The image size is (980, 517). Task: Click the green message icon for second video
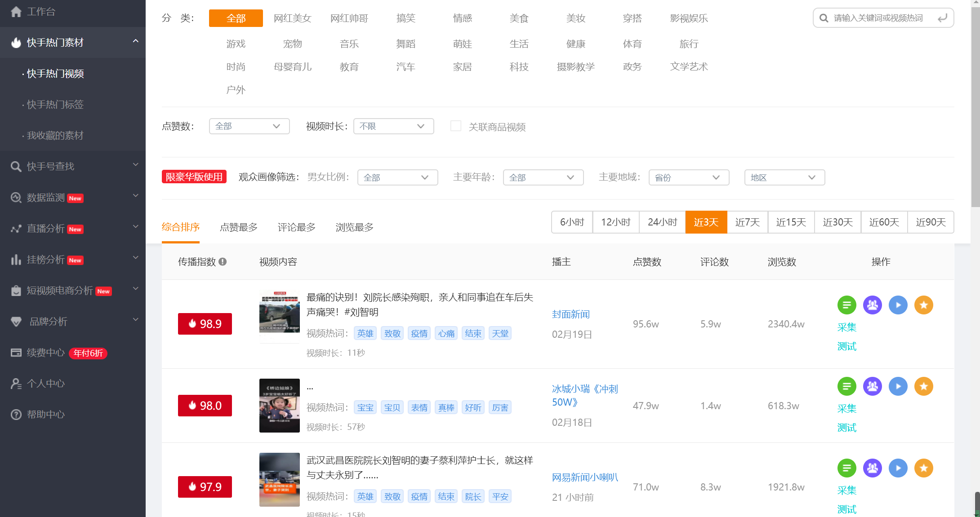click(x=847, y=386)
